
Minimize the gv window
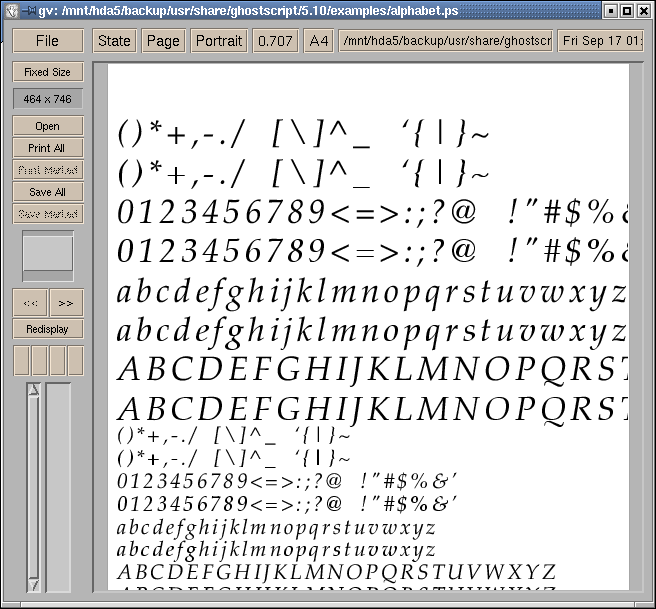coord(610,10)
